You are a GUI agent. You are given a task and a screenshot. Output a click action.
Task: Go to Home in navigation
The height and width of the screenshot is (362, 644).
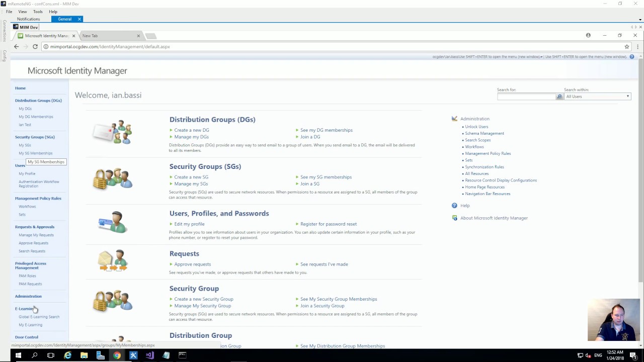click(20, 88)
